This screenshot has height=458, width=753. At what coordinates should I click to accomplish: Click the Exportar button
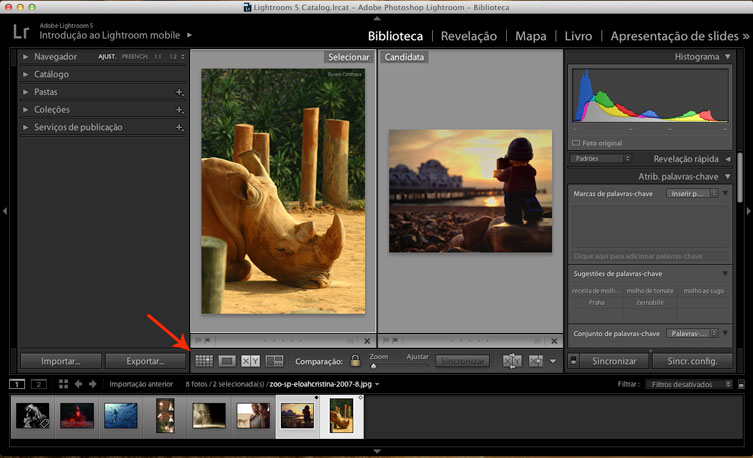click(x=143, y=361)
